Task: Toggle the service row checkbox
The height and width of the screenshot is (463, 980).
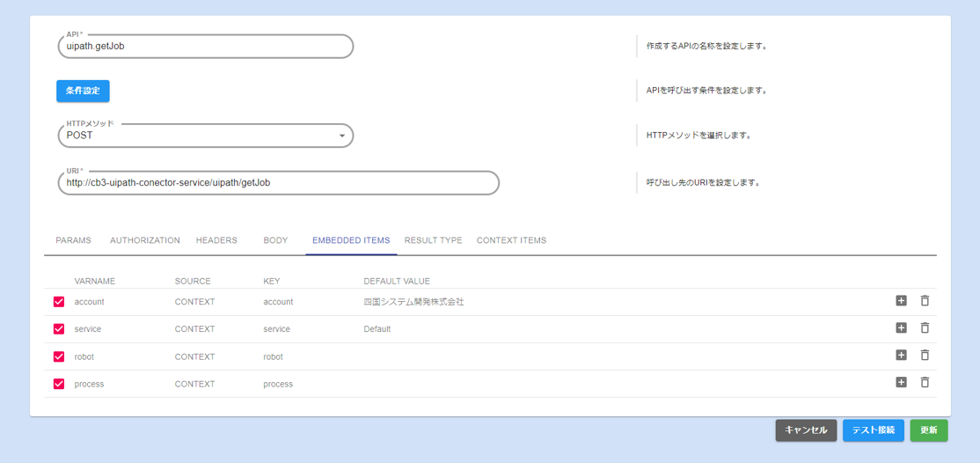Action: tap(59, 329)
